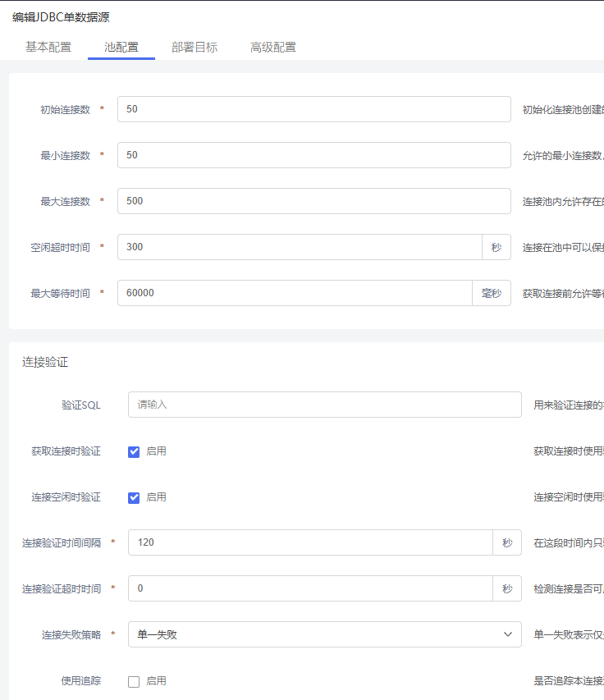Click the 空闲超时时间 field showing 300
This screenshot has height=700, width=604.
300,247
